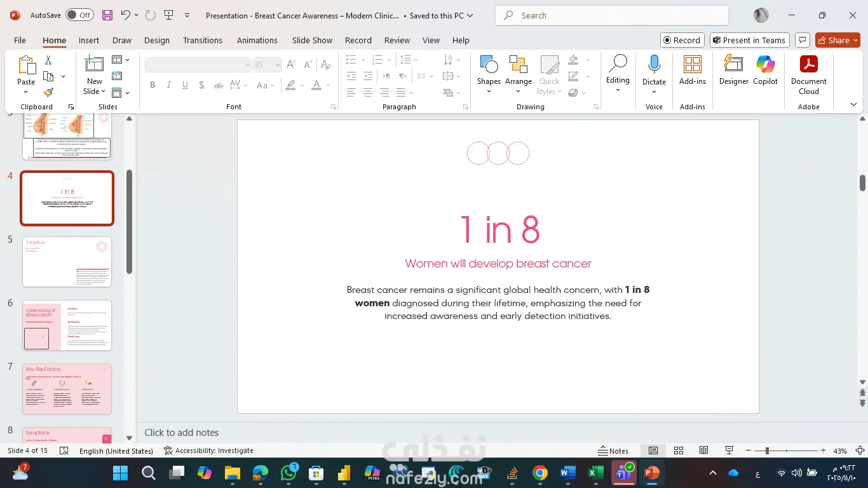
Task: Toggle Underline formatting
Action: point(186,85)
